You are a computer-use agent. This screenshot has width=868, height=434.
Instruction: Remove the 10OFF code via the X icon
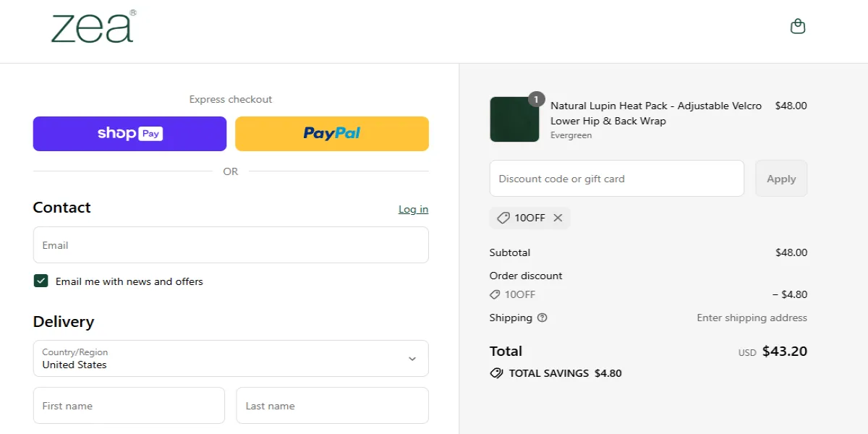click(558, 218)
